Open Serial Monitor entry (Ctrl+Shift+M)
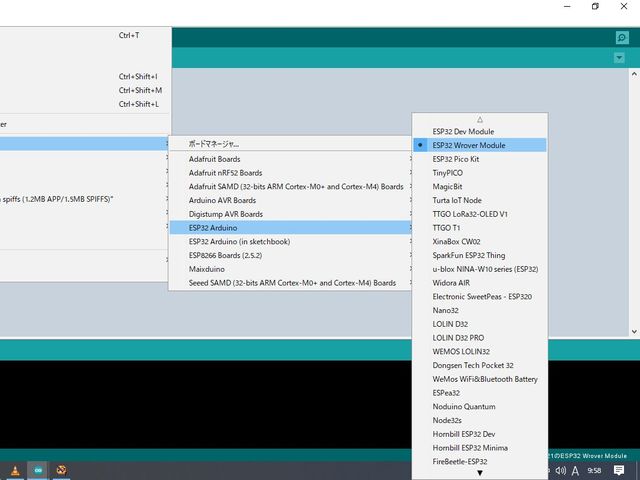Viewport: 640px width, 480px height. [x=84, y=90]
